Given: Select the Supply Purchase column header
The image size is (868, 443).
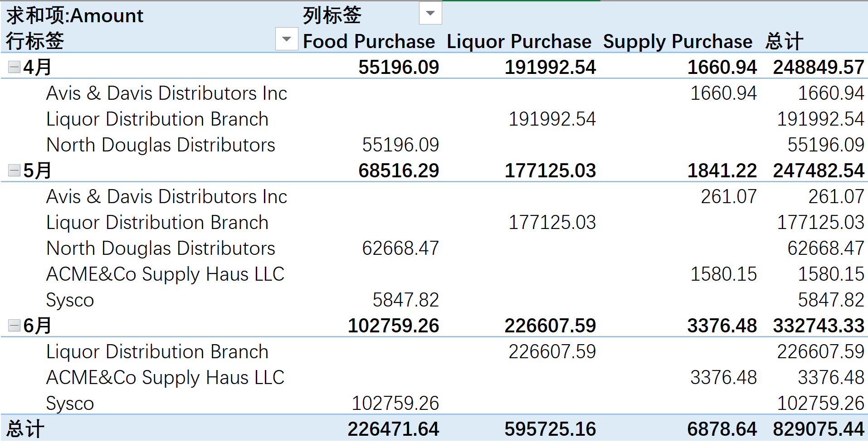Looking at the screenshot, I should [x=678, y=41].
